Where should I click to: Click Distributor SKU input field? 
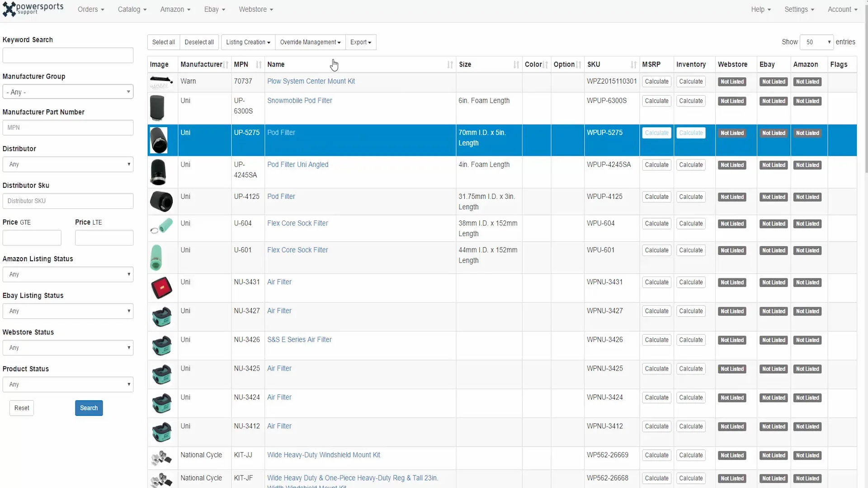pyautogui.click(x=68, y=201)
